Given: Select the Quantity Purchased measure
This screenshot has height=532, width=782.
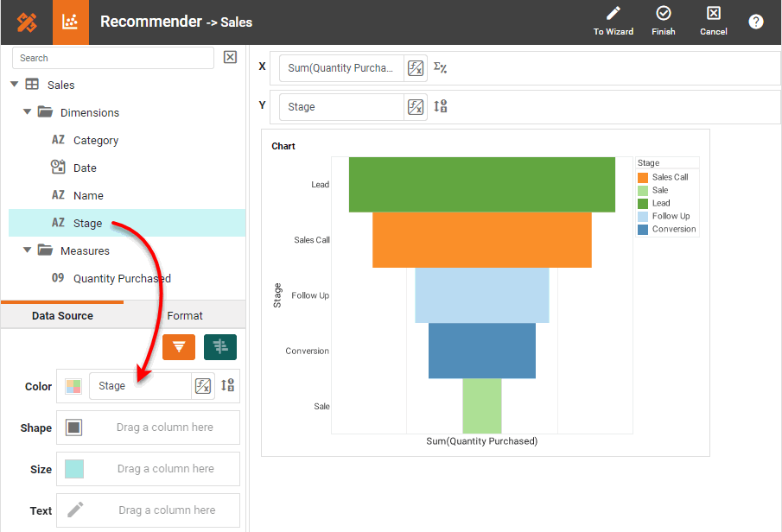Looking at the screenshot, I should point(121,278).
